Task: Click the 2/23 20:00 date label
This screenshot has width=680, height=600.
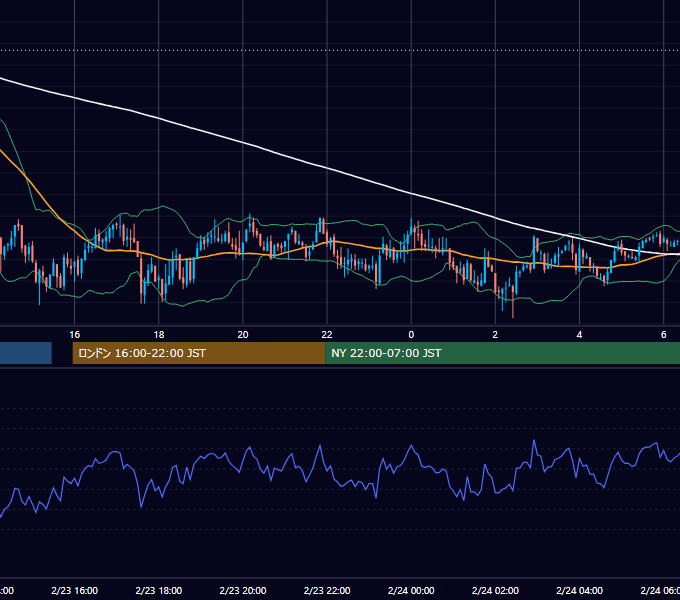Action: (243, 590)
